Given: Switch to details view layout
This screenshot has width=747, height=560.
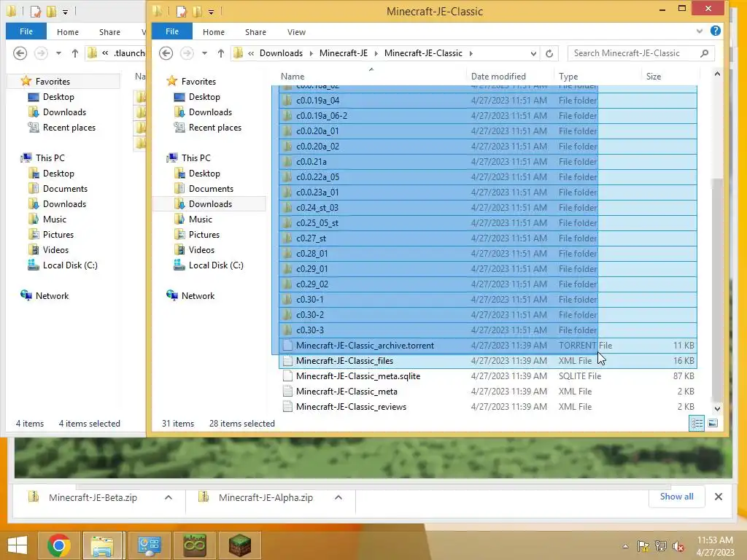Looking at the screenshot, I should tap(697, 423).
